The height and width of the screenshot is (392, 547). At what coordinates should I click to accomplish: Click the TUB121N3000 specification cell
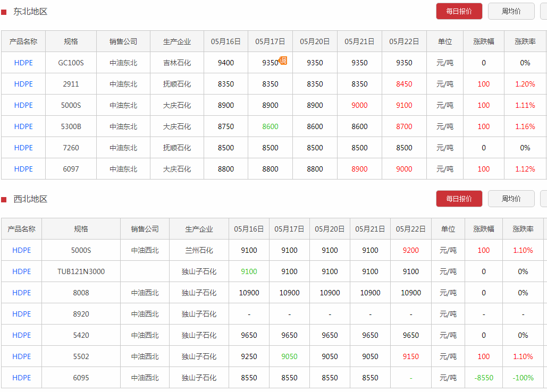tap(81, 271)
